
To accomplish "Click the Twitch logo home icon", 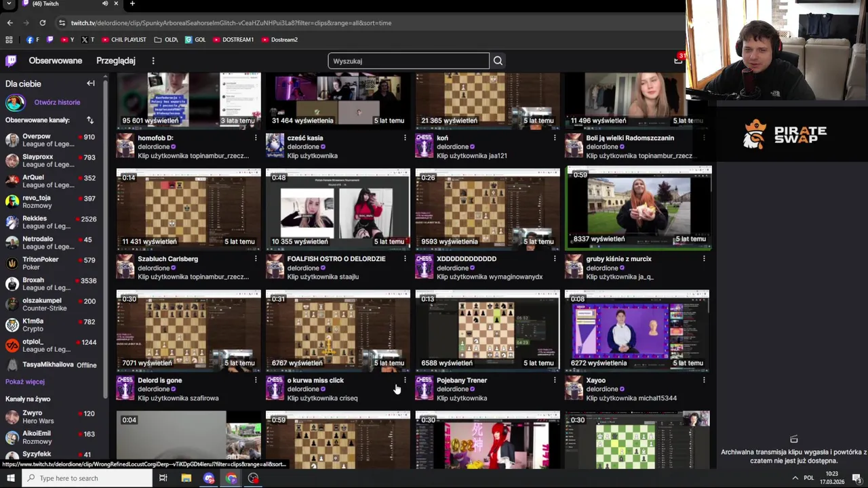I will 11,61.
